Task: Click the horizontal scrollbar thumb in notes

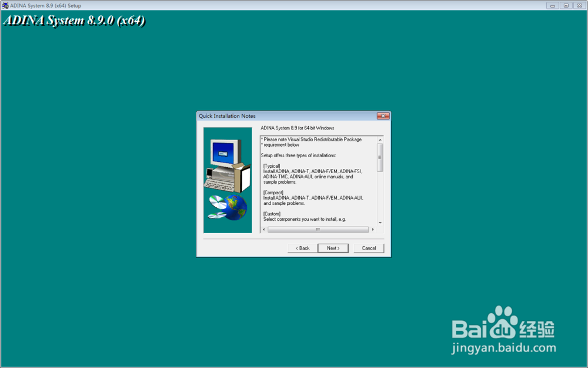Action: click(x=318, y=230)
